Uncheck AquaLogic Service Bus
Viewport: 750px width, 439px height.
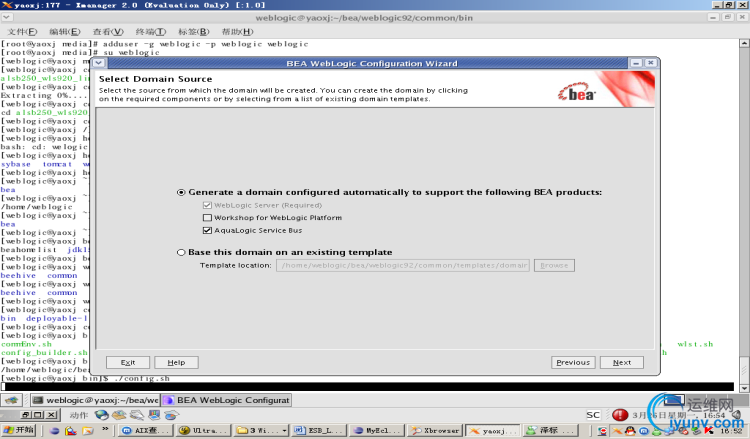click(207, 230)
